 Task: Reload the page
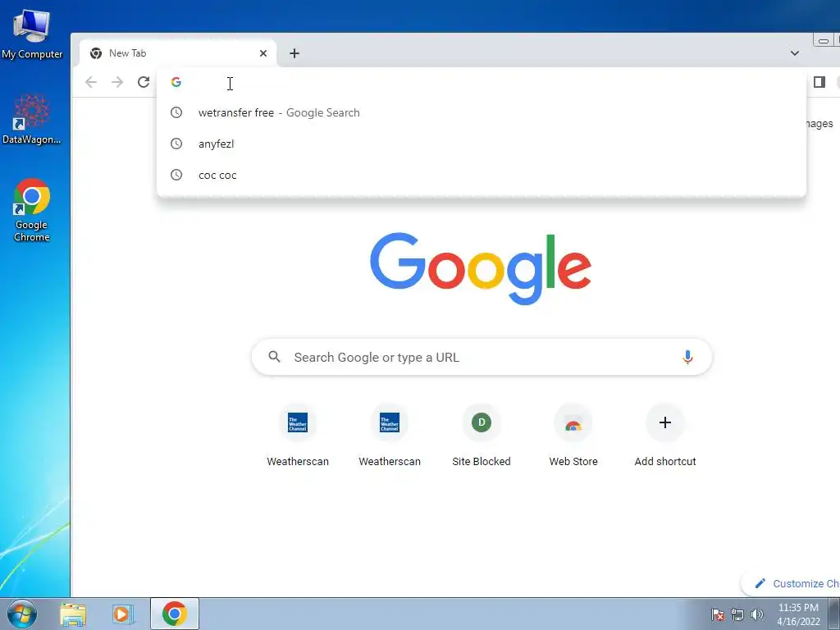[x=144, y=82]
